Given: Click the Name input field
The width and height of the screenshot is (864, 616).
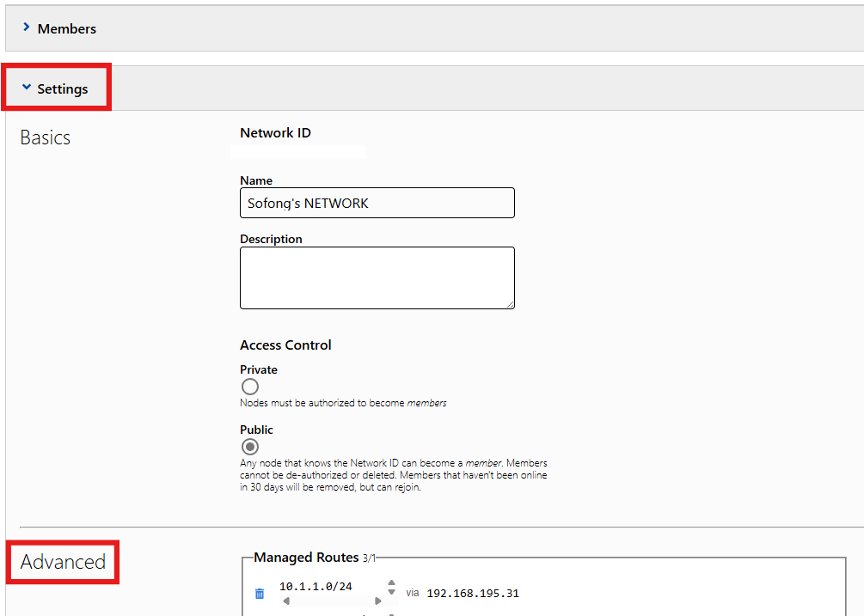Looking at the screenshot, I should pyautogui.click(x=377, y=203).
